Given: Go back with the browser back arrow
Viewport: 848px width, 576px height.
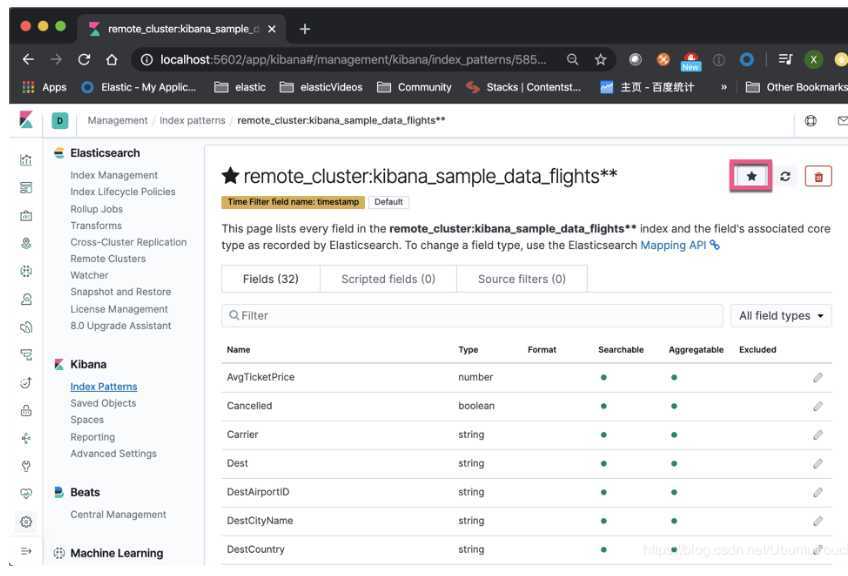Looking at the screenshot, I should [x=28, y=59].
